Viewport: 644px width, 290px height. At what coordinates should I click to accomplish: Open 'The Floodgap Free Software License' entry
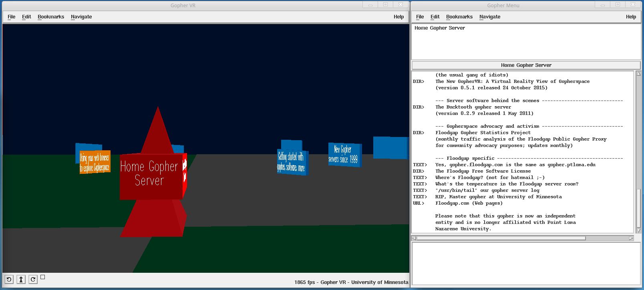tap(483, 171)
